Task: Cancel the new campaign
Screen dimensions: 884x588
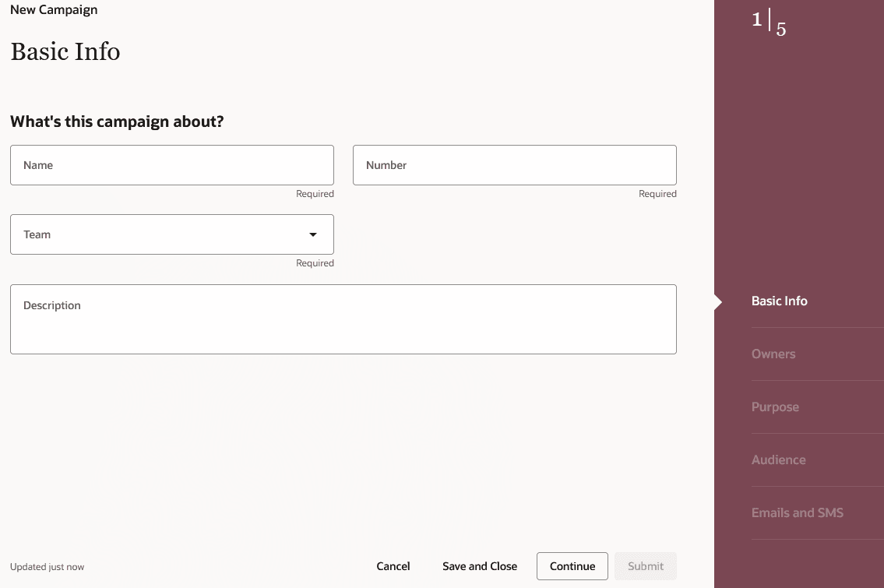Action: point(393,566)
